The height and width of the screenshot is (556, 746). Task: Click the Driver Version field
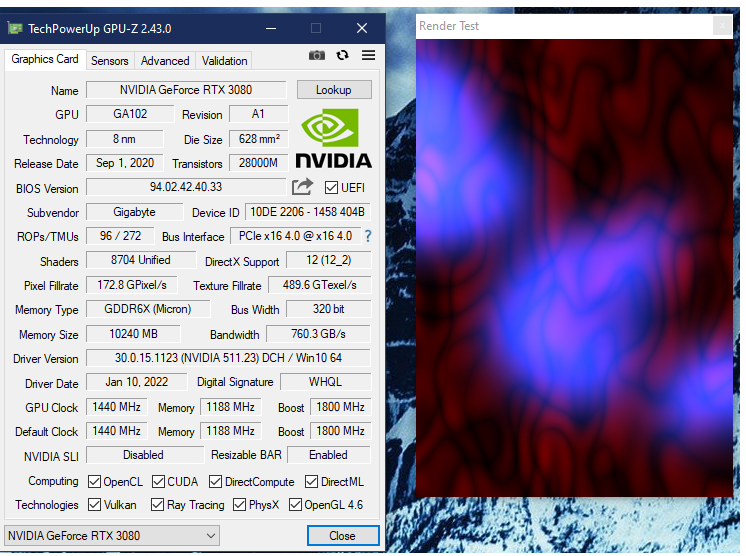click(228, 358)
